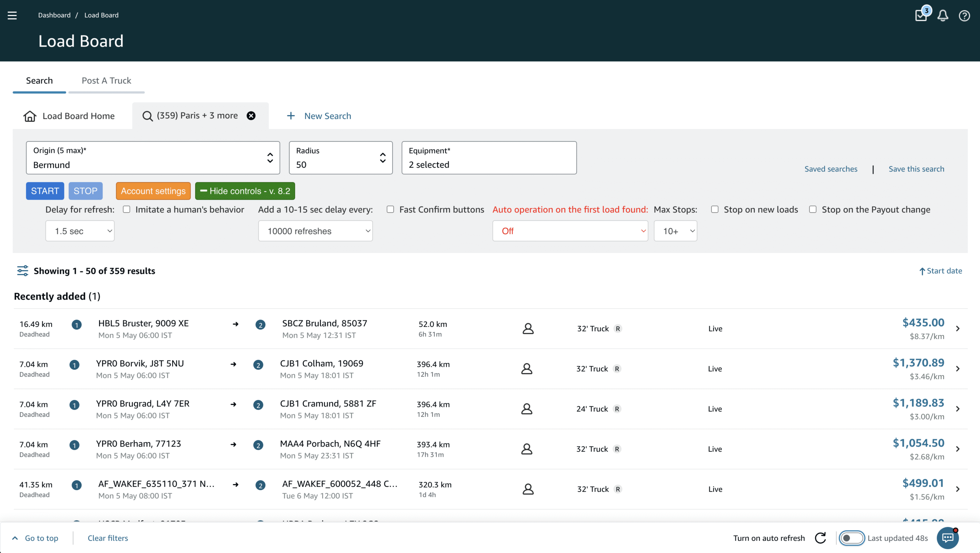Click New Search link
The width and height of the screenshot is (980, 553).
tap(328, 116)
